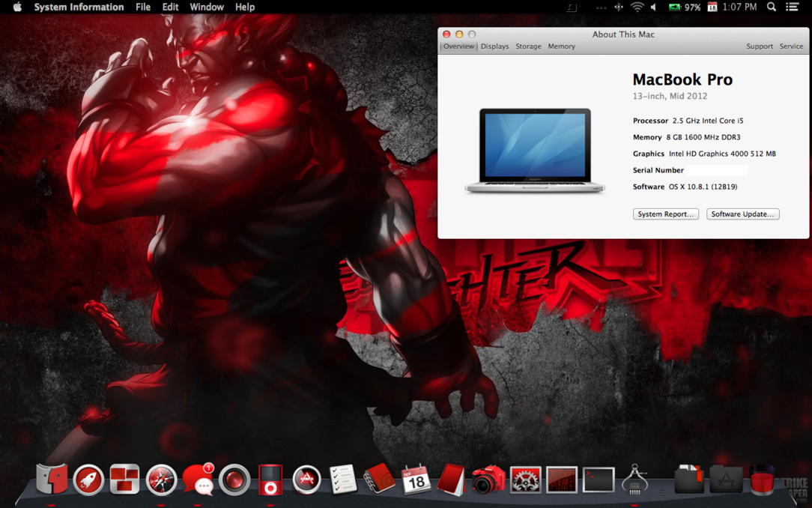Open the File menu
Image resolution: width=812 pixels, height=508 pixels.
pos(143,7)
